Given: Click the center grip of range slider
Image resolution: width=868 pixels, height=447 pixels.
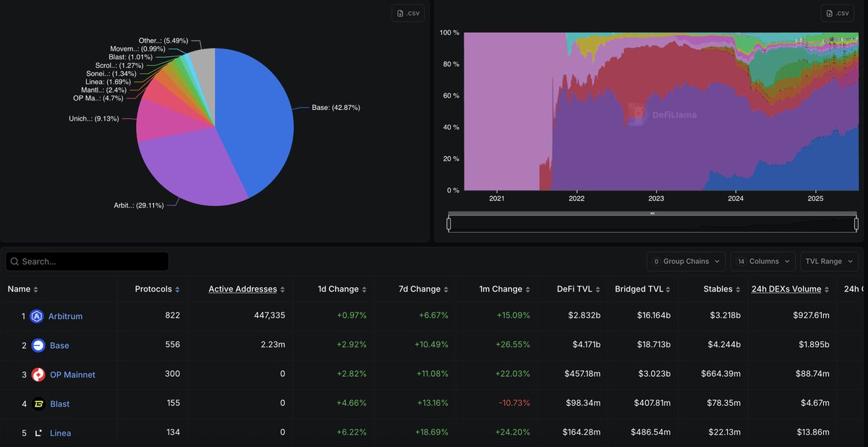Looking at the screenshot, I should (652, 213).
